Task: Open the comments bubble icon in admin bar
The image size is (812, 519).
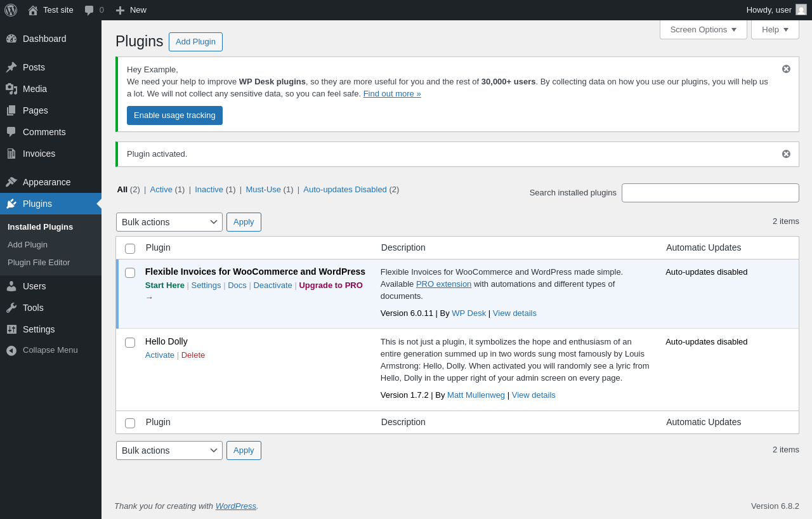Action: point(89,10)
